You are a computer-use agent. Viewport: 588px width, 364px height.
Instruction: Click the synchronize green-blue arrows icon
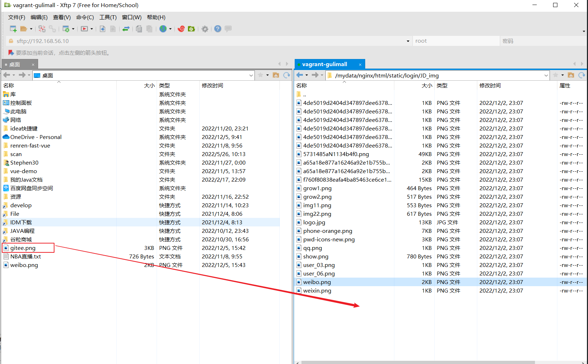(126, 29)
